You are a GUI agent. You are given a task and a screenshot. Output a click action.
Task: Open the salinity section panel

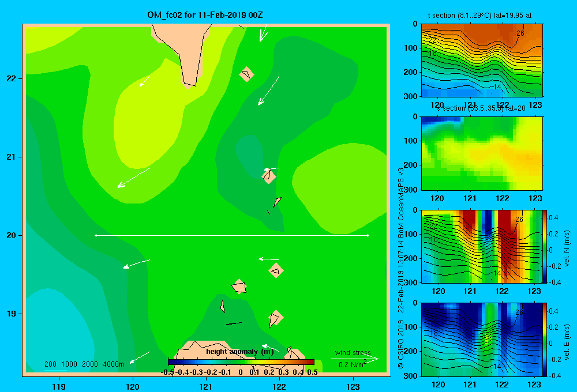coord(482,153)
